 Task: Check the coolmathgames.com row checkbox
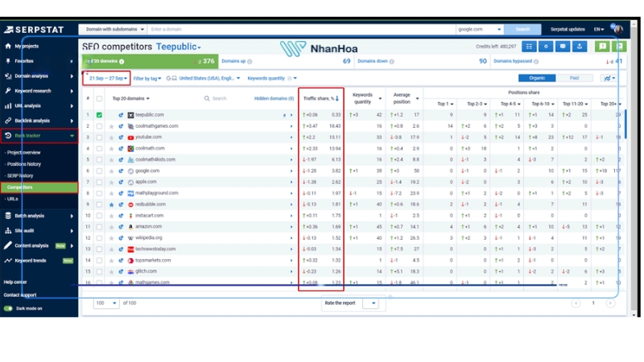click(x=99, y=126)
